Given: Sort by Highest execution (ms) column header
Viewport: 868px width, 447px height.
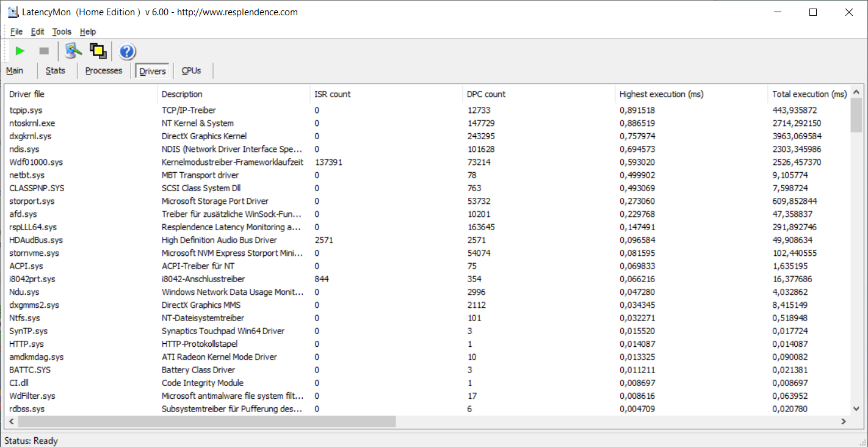Looking at the screenshot, I should (x=660, y=94).
